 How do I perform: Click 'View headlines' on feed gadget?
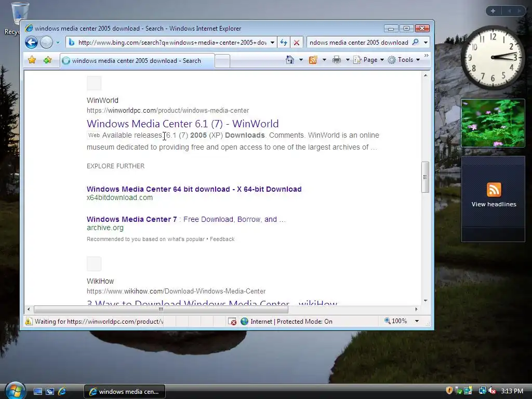pyautogui.click(x=494, y=204)
